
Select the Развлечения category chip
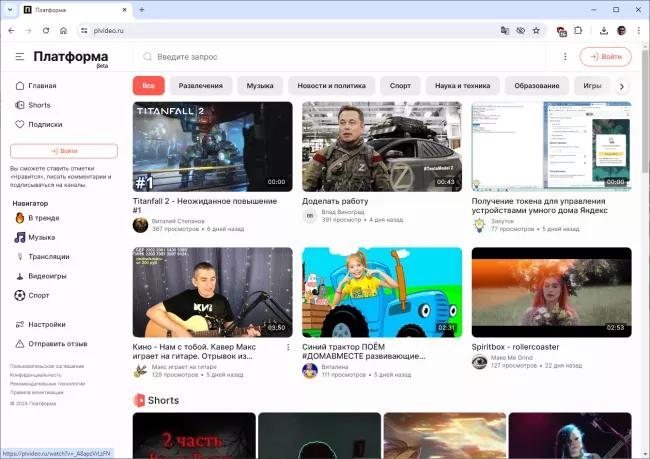coord(201,86)
